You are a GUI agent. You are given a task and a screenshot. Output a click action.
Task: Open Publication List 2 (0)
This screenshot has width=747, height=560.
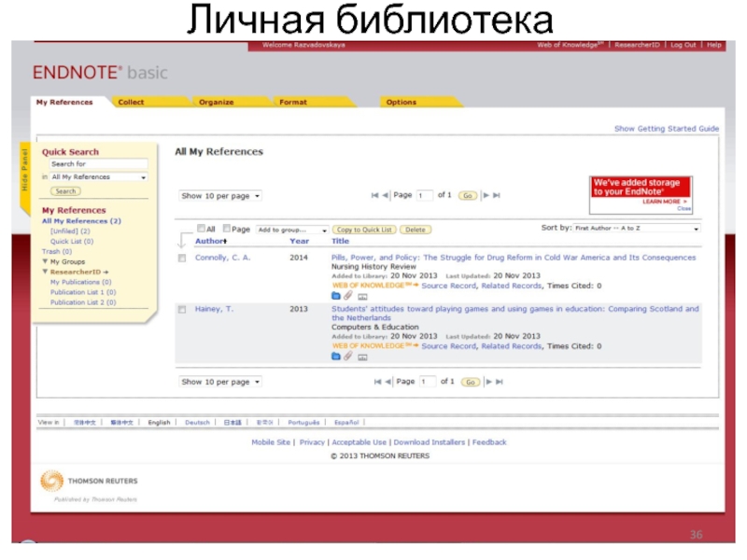click(83, 302)
